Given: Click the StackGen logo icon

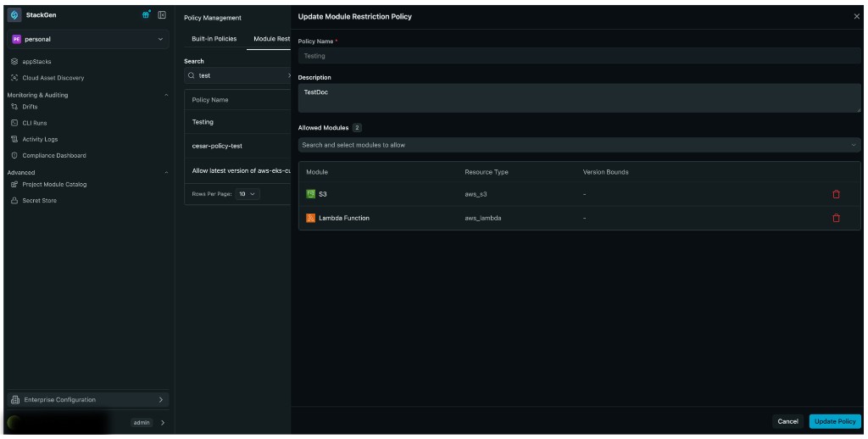Looking at the screenshot, I should (x=15, y=15).
